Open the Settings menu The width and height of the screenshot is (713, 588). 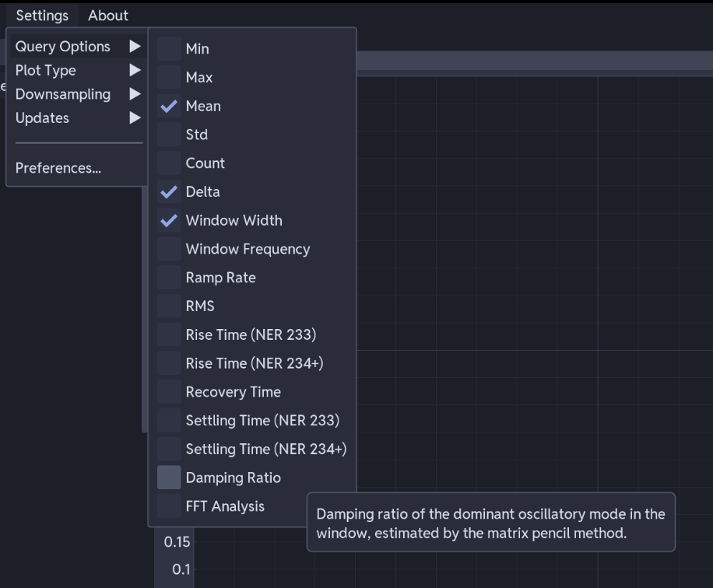[x=42, y=16]
